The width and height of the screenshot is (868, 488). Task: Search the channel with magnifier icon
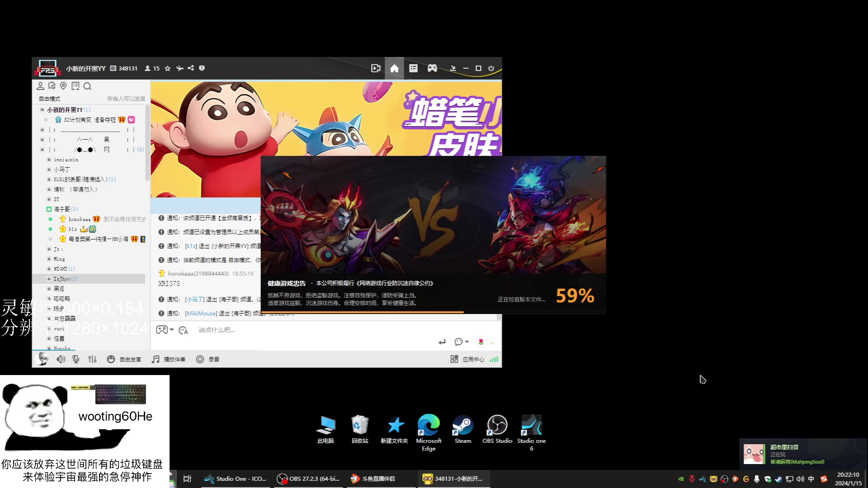(x=88, y=86)
